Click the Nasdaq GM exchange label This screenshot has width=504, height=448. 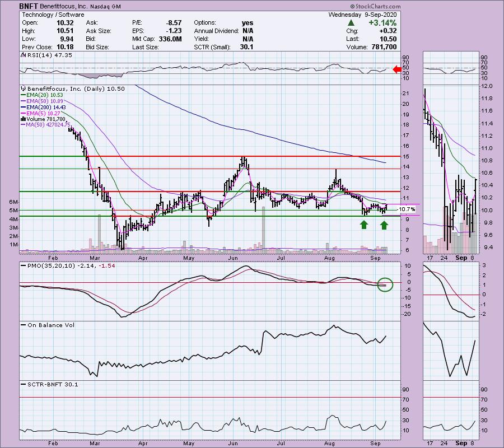[x=105, y=6]
